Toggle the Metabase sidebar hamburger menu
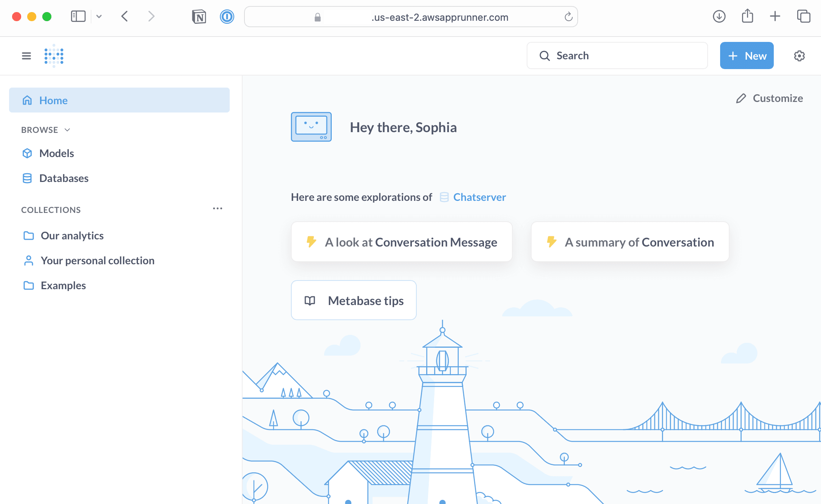Screen dimensions: 821x504 coord(26,56)
